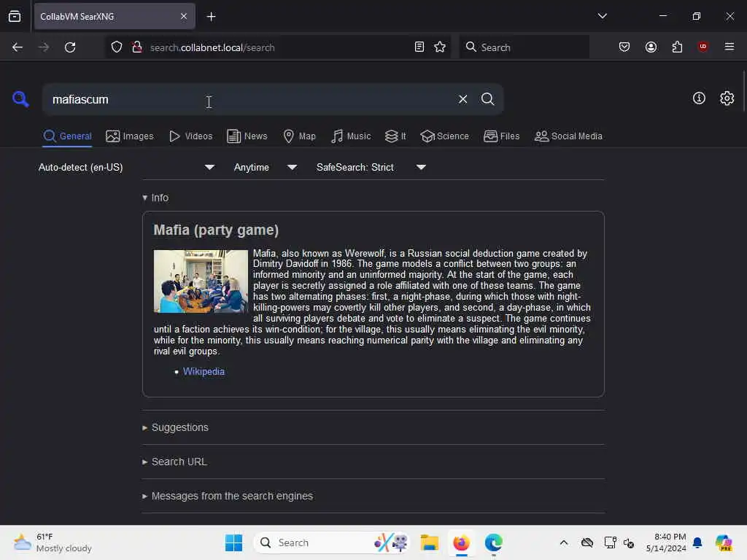The width and height of the screenshot is (747, 560).
Task: Switch to the General search category
Action: [x=67, y=136]
